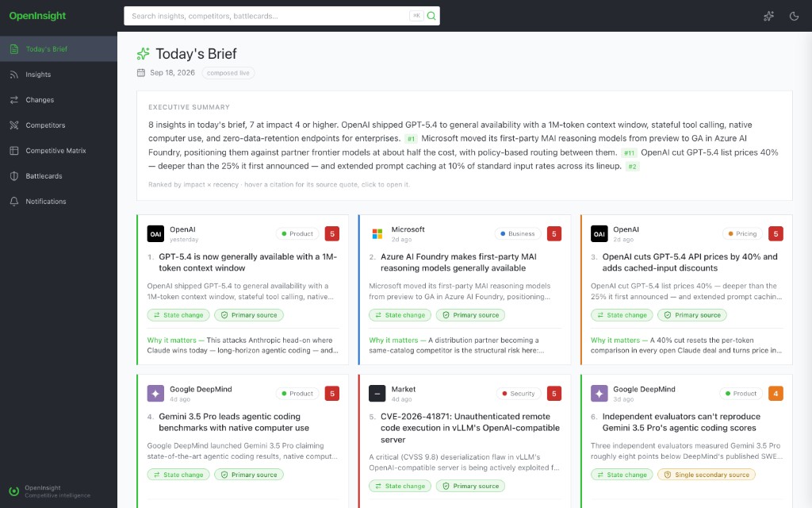Open CVE-2026-41871 vLLM headline
The height and width of the screenshot is (508, 812).
(470, 428)
